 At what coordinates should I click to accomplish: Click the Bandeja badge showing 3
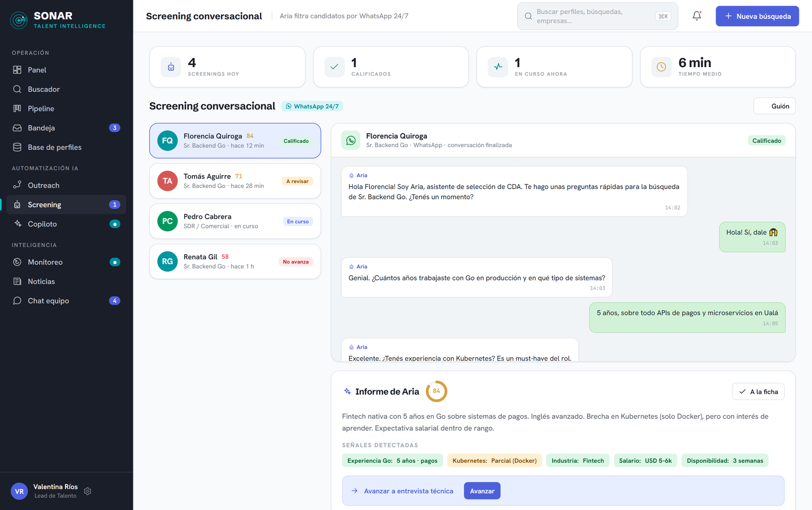pyautogui.click(x=115, y=128)
